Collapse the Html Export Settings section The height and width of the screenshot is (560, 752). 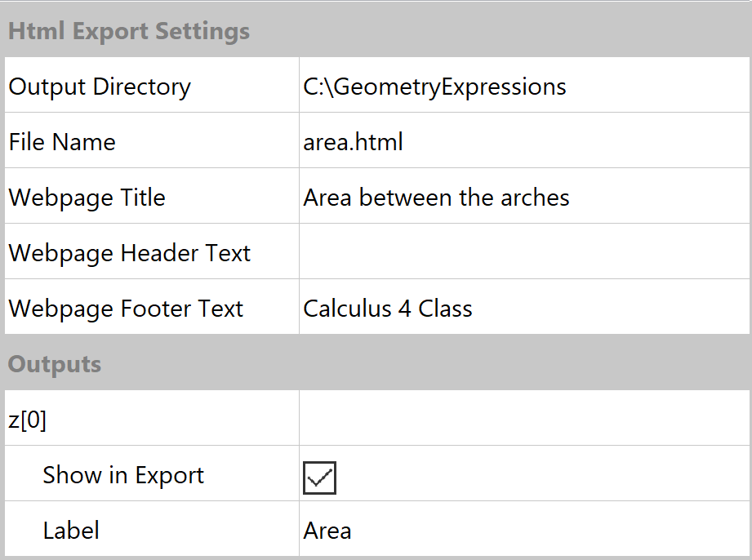click(129, 32)
